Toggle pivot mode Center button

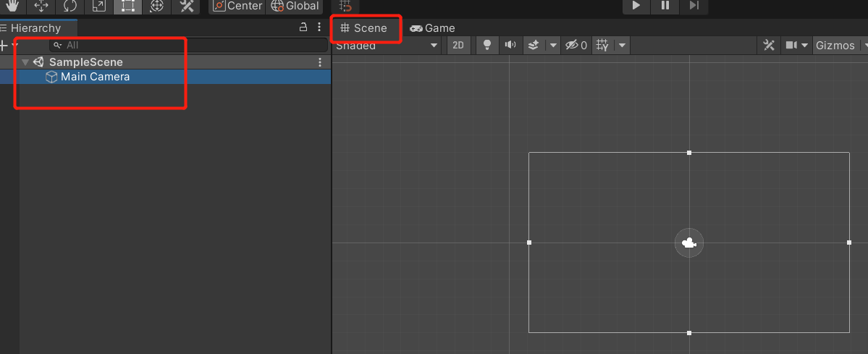pos(237,6)
